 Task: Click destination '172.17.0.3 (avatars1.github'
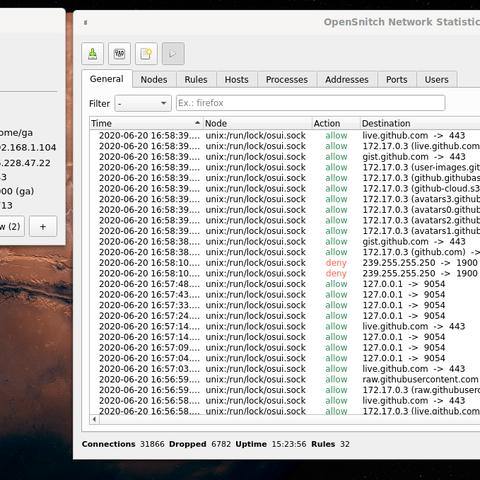[421, 231]
